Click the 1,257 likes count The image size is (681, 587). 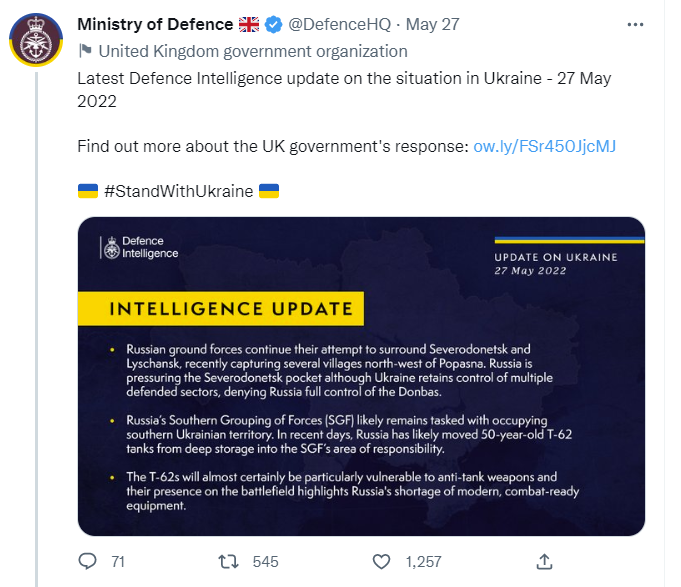click(424, 562)
